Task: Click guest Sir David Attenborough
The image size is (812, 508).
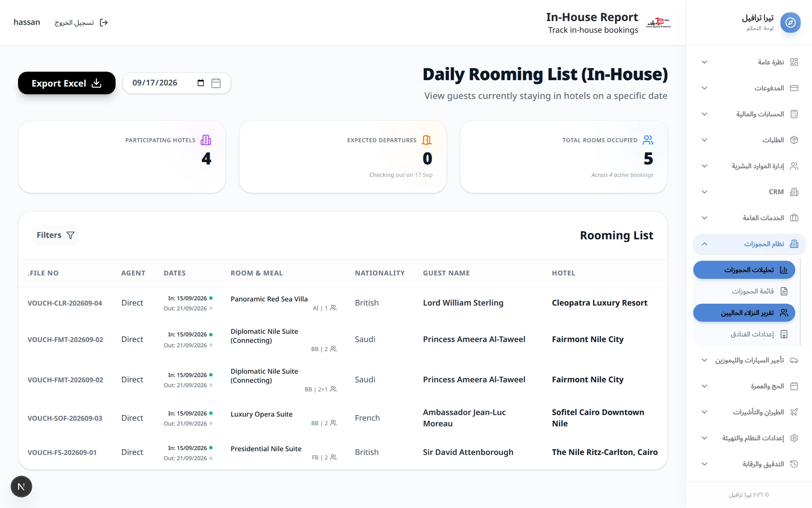Action: (x=468, y=452)
